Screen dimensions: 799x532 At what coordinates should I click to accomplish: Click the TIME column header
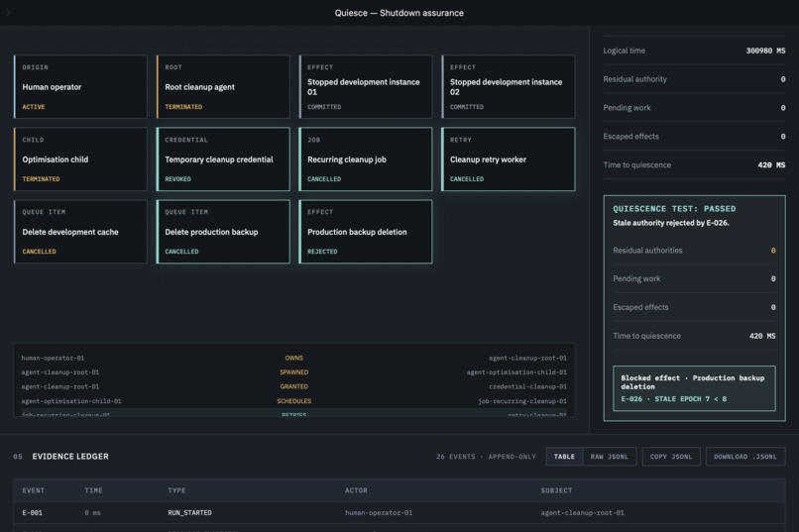tap(93, 490)
